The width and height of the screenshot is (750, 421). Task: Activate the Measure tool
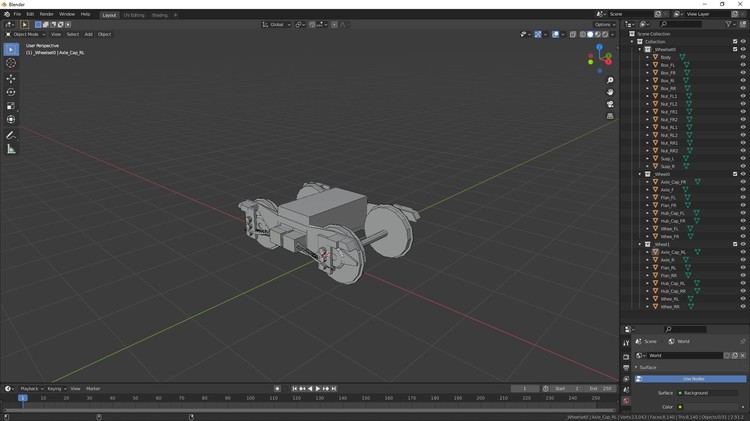click(x=11, y=149)
